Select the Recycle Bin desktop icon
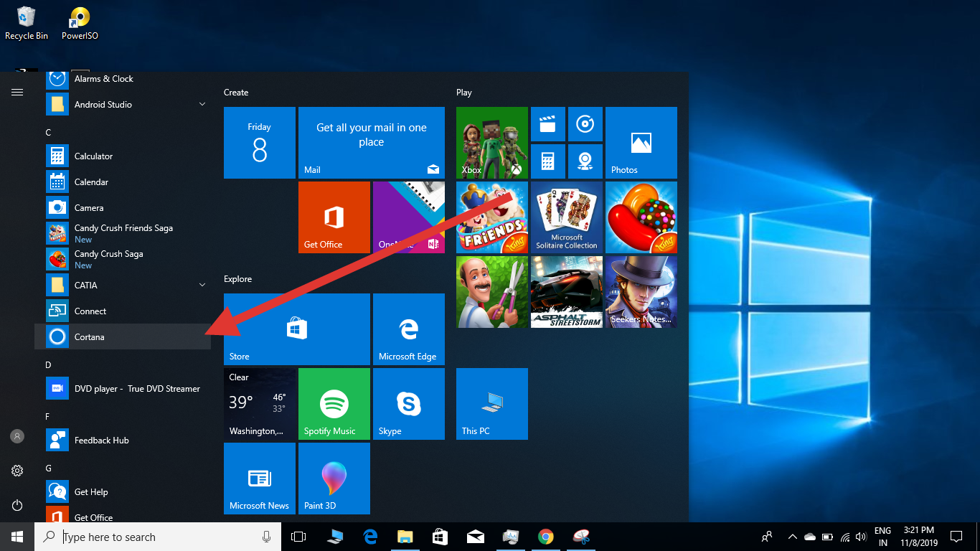The image size is (980, 551). pyautogui.click(x=27, y=23)
